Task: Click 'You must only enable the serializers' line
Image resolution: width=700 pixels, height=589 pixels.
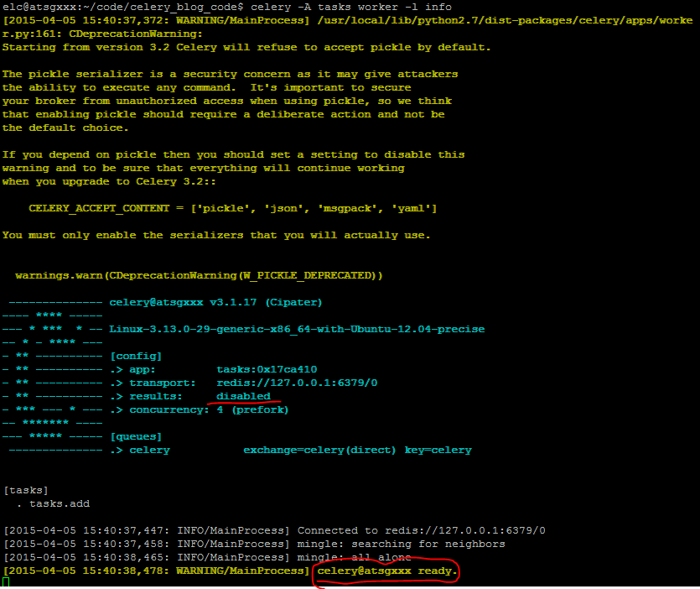Action: click(x=216, y=236)
